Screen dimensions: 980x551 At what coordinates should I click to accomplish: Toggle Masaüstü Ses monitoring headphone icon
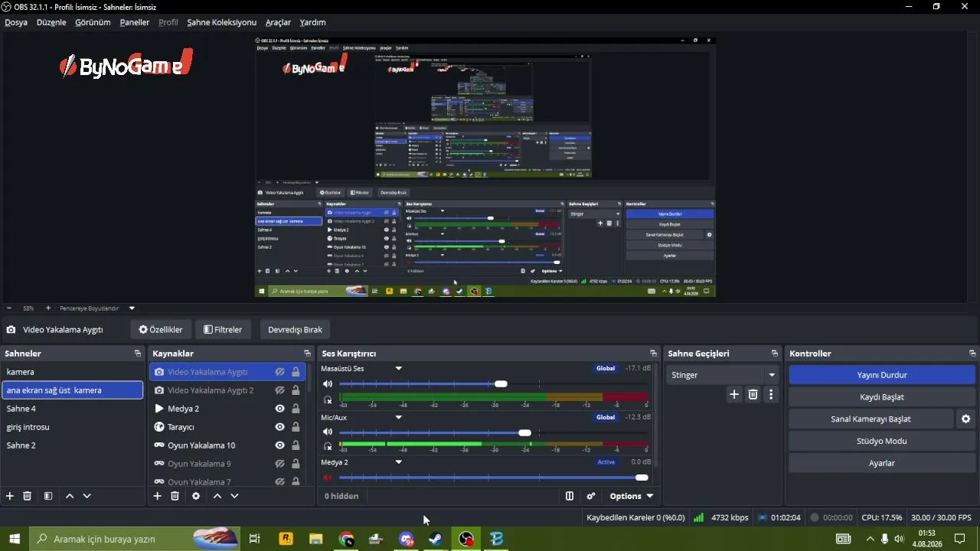click(x=328, y=399)
